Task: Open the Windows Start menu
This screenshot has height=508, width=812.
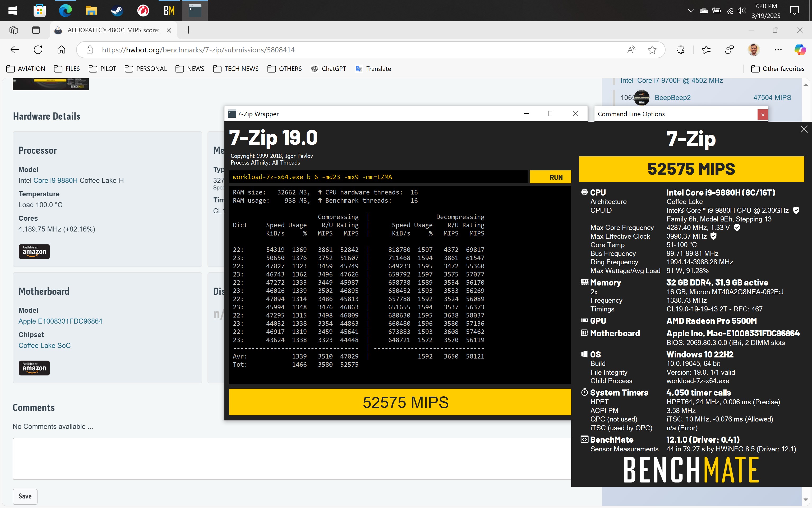Action: pyautogui.click(x=13, y=10)
